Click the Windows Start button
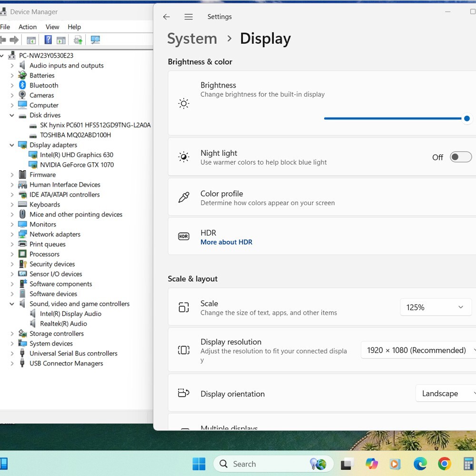476x476 pixels. 199,464
